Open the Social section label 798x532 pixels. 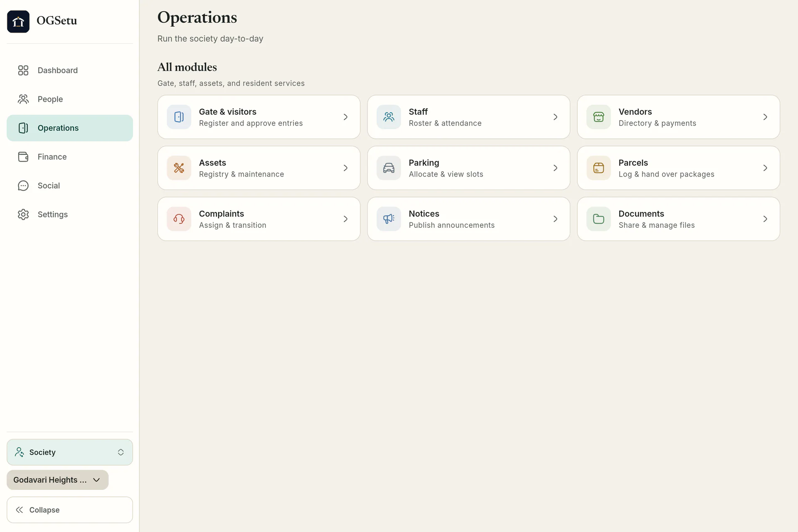49,185
